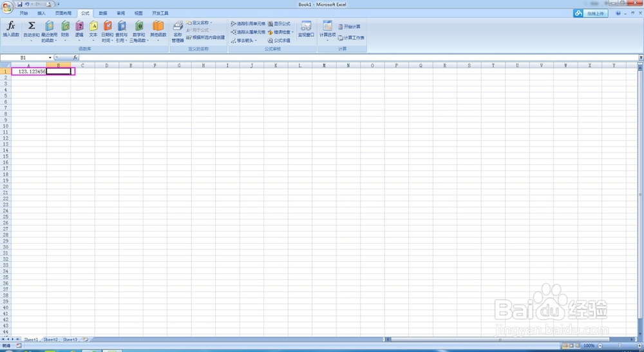This screenshot has width=644, height=352.
Task: Open the Name Box dropdown arrow
Action: 50,57
